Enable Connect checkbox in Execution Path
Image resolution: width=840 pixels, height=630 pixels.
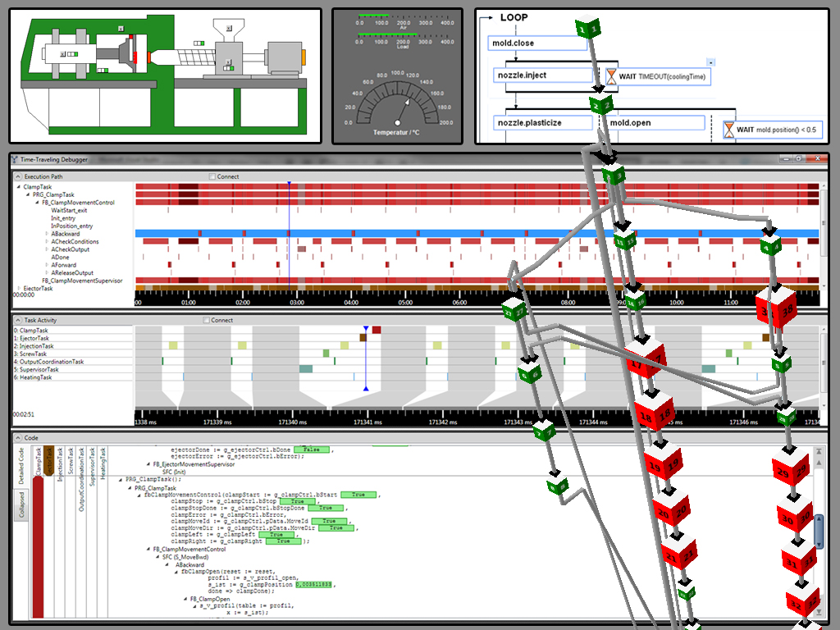coord(212,176)
